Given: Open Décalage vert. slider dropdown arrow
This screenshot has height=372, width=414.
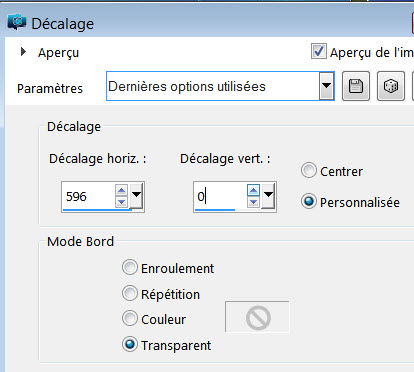Looking at the screenshot, I should (x=269, y=195).
